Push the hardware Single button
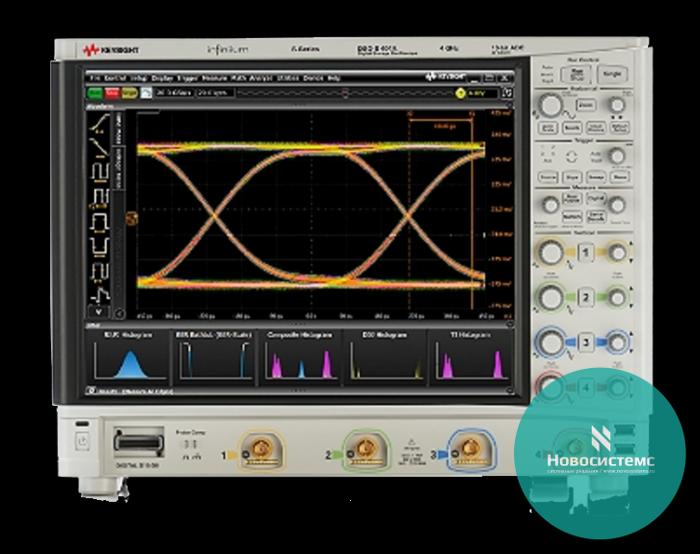Viewport: 700px width, 554px height. 612,74
